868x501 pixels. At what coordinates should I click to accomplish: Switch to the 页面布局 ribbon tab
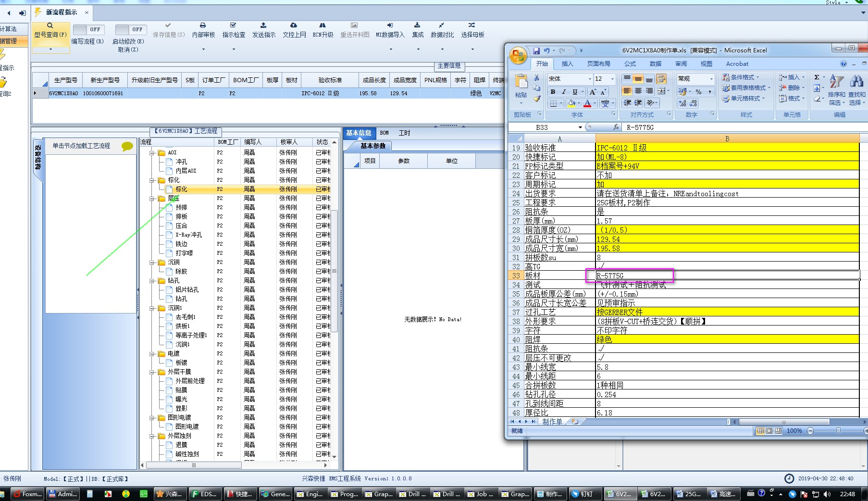tap(598, 64)
